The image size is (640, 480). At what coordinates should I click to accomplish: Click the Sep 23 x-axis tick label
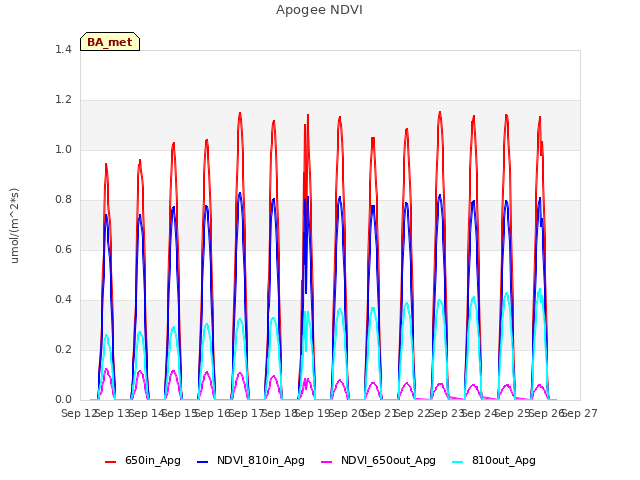(x=446, y=413)
